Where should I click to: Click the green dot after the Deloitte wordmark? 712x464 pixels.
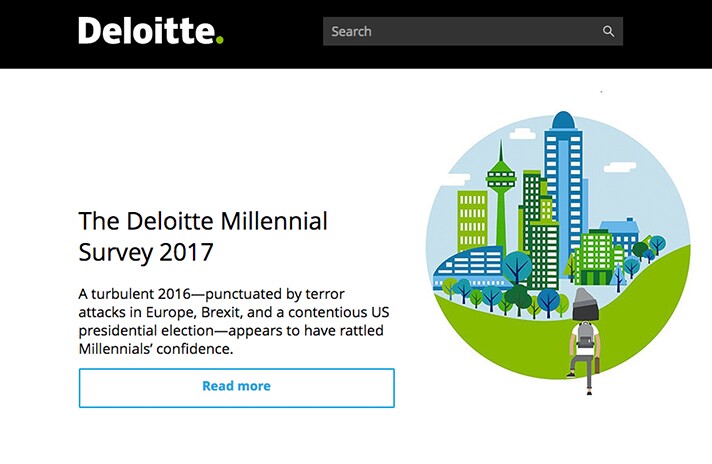tap(220, 40)
